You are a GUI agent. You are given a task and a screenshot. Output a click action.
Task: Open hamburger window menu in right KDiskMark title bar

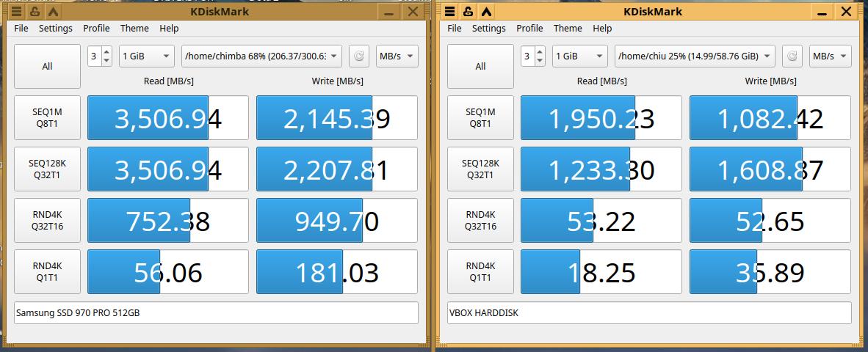pyautogui.click(x=449, y=12)
